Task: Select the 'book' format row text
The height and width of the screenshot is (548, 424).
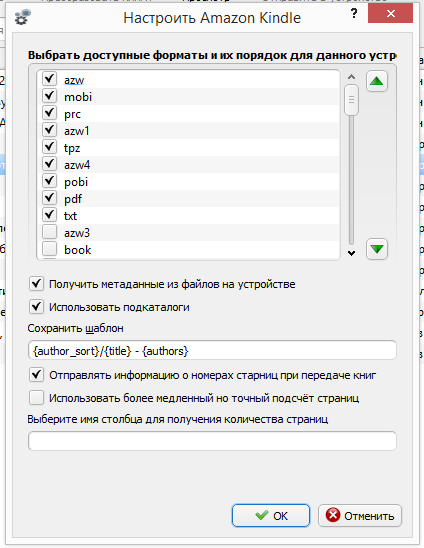Action: tap(78, 250)
